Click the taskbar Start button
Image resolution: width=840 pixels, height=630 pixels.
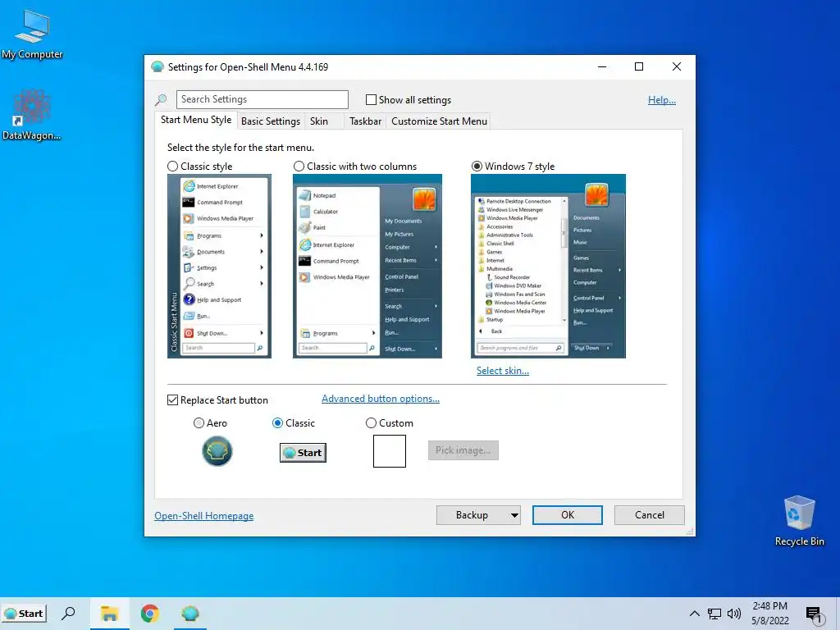coord(24,614)
